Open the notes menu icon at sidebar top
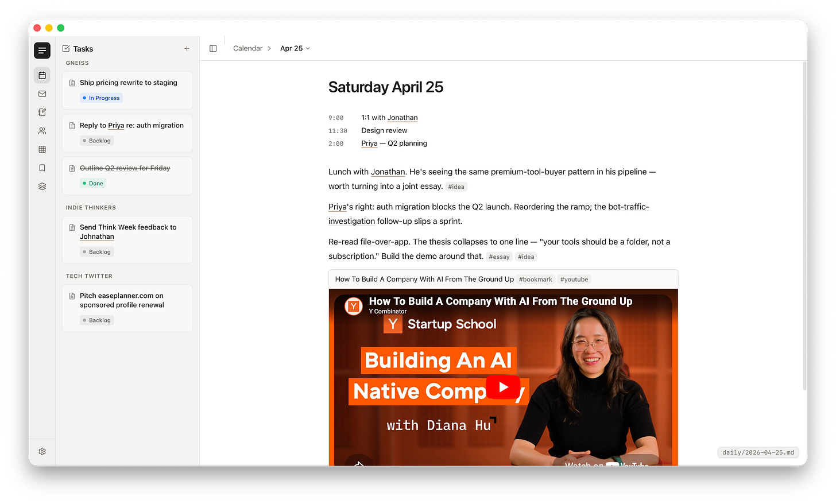 42,51
